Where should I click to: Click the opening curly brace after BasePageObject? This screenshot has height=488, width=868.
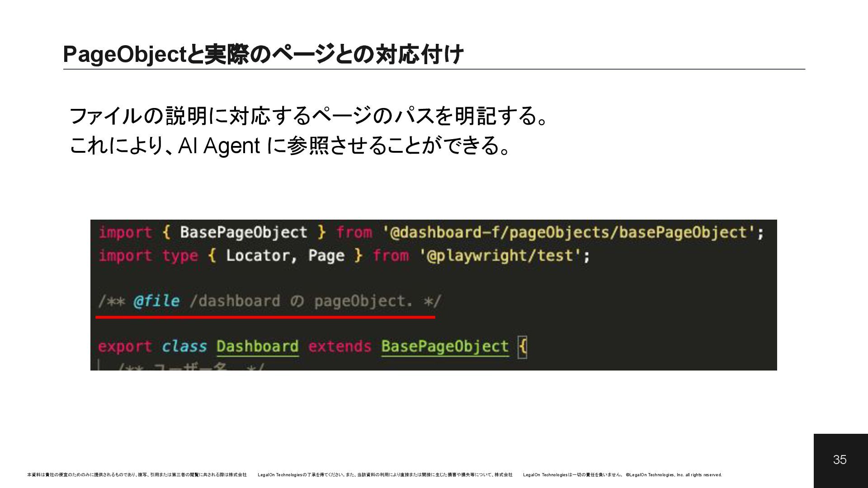coord(522,347)
